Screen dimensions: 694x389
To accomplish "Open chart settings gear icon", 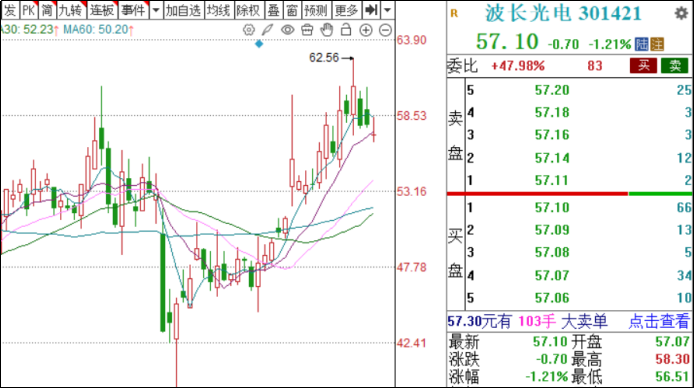I will [249, 30].
